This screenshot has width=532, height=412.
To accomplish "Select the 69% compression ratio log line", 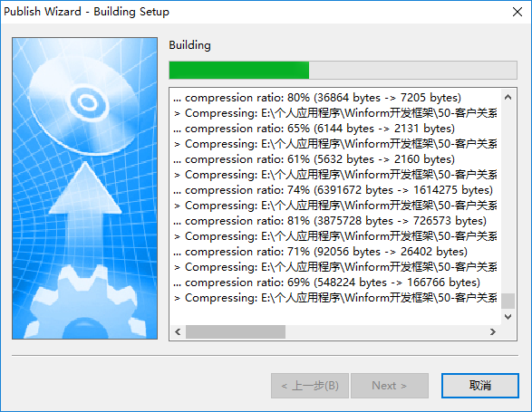I will [327, 283].
